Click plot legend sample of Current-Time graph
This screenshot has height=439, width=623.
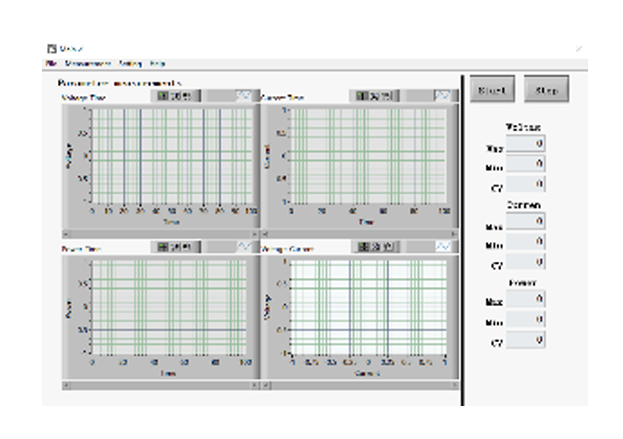(442, 96)
